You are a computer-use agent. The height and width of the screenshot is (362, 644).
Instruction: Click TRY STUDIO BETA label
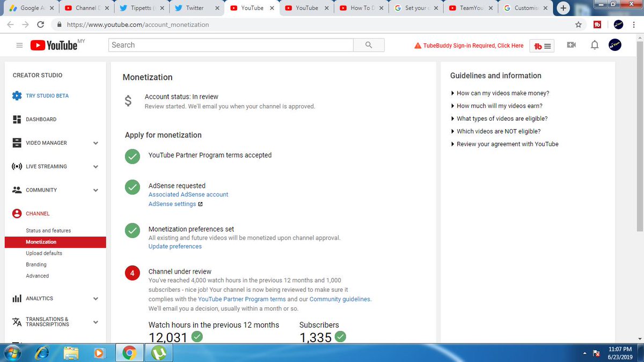47,95
